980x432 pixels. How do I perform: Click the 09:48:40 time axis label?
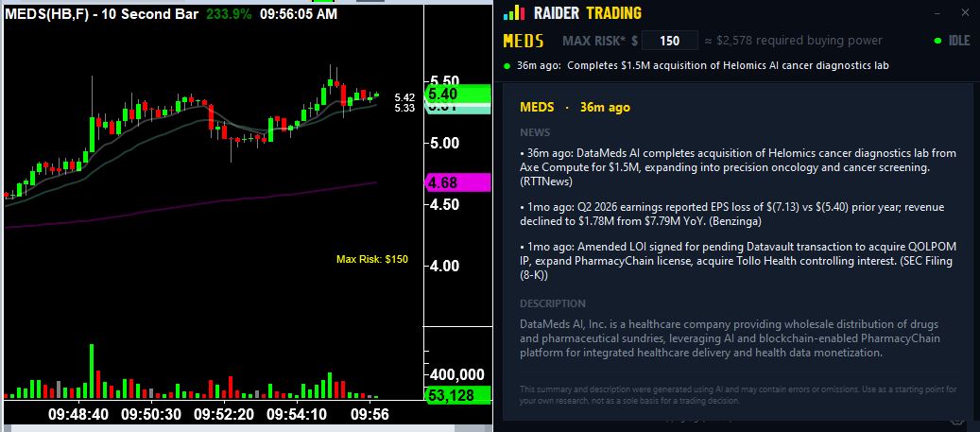78,414
